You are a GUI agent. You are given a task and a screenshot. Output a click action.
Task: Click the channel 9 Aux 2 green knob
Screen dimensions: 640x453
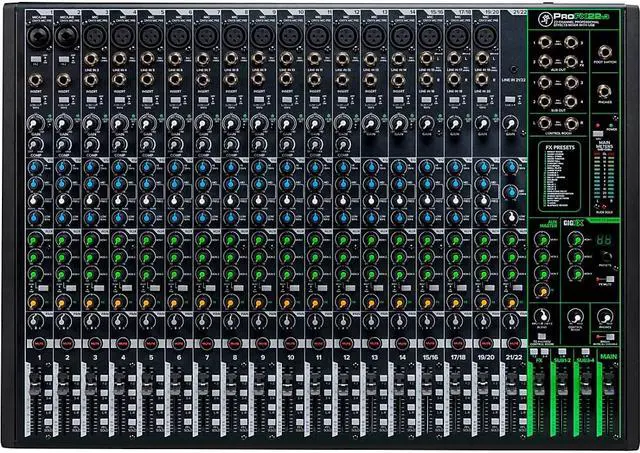pyautogui.click(x=259, y=257)
